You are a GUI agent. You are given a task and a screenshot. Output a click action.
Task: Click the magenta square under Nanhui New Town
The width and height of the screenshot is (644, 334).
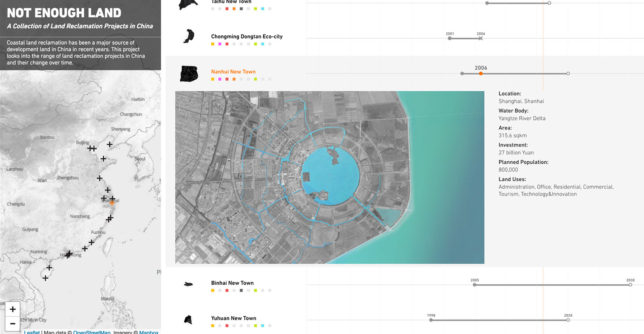coord(220,79)
